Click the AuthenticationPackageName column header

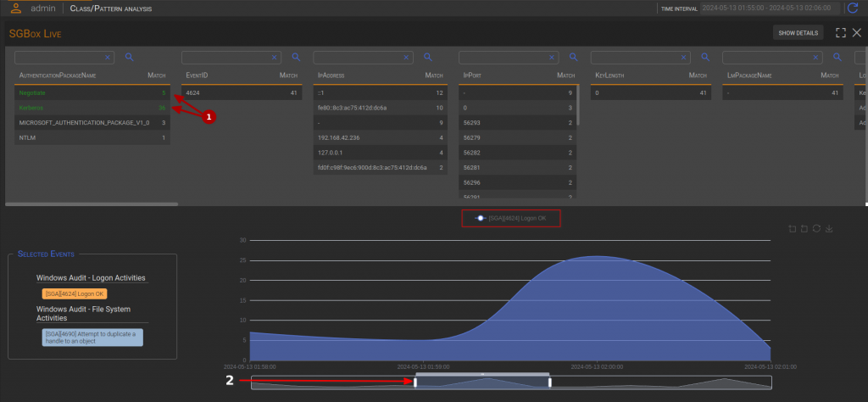click(x=58, y=75)
